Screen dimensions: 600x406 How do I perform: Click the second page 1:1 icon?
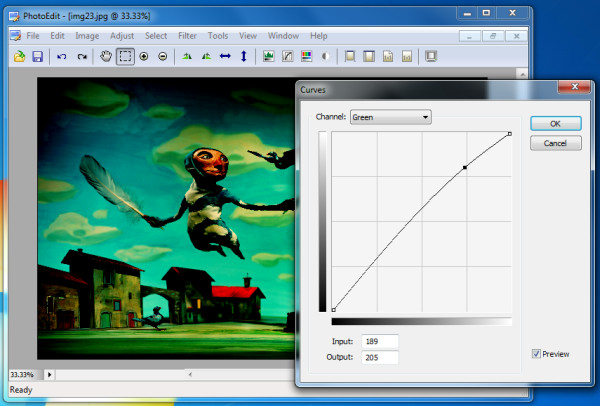coord(407,57)
